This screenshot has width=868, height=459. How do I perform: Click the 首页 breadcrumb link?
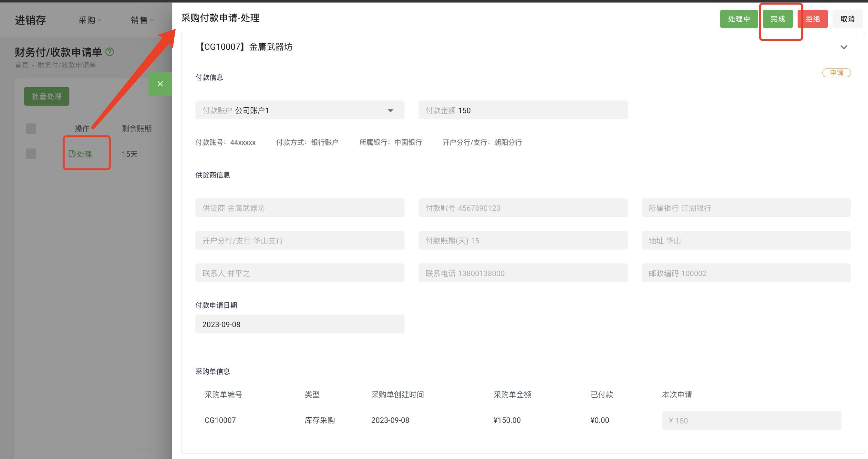(22, 65)
